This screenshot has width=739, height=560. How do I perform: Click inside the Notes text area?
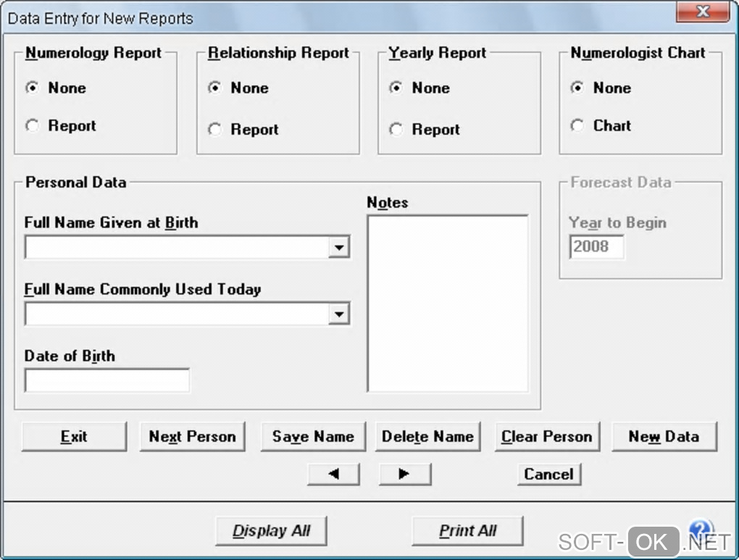tap(447, 303)
